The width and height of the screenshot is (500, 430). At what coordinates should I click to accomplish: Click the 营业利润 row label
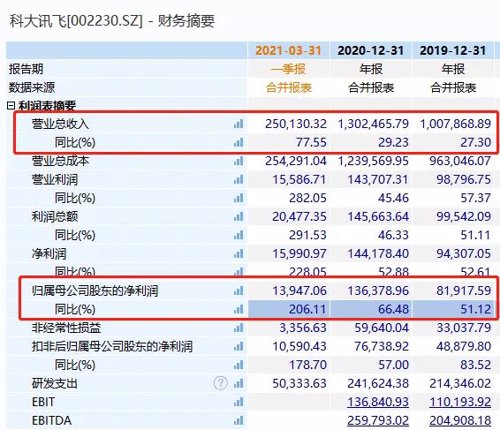coord(55,180)
